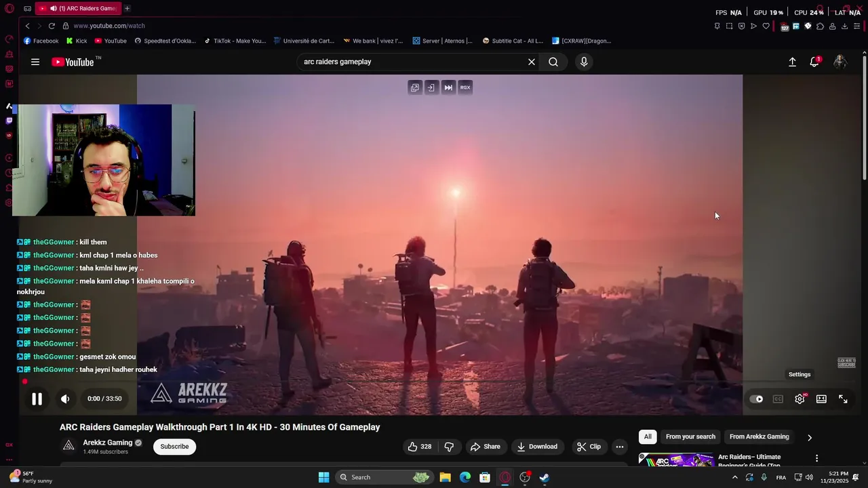Open a new browser tab with plus
868x488 pixels.
(127, 8)
